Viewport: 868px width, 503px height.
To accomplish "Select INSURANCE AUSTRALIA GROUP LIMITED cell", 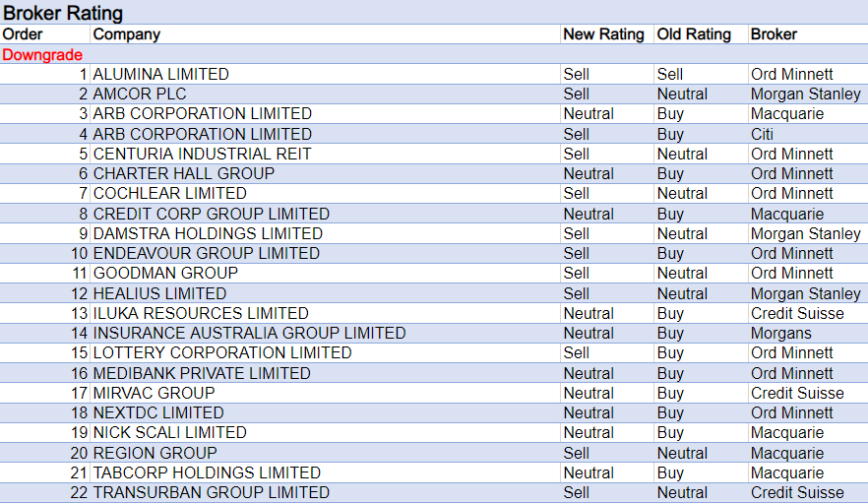I will (249, 333).
